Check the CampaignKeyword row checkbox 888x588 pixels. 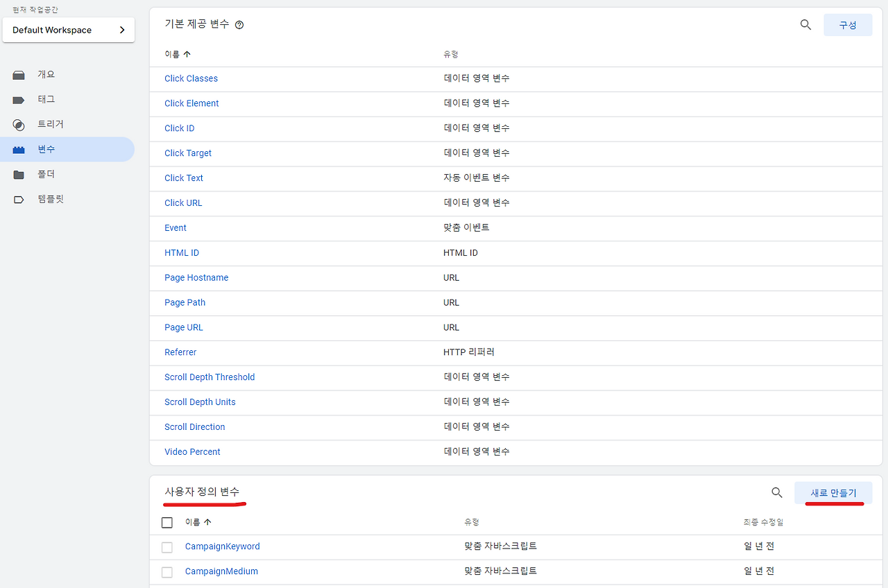click(166, 547)
